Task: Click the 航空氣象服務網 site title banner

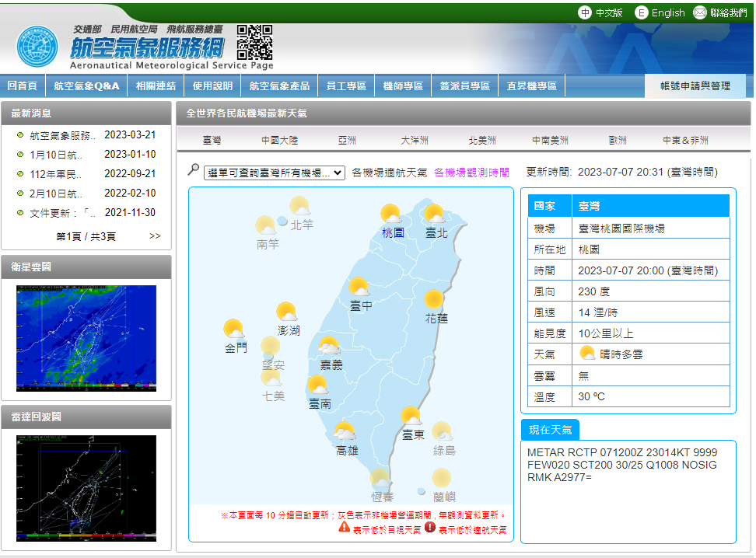Action: [147, 47]
